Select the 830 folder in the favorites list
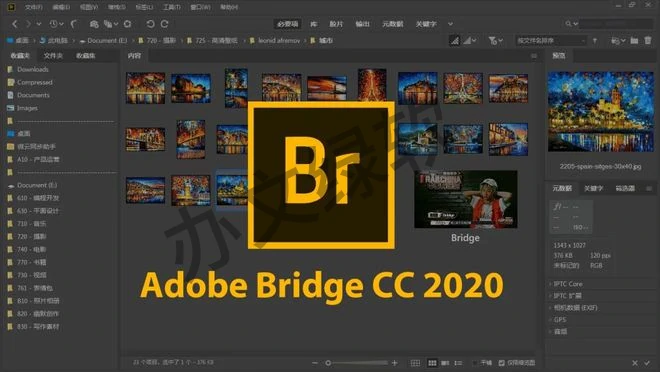Image resolution: width=660 pixels, height=372 pixels. 38,327
